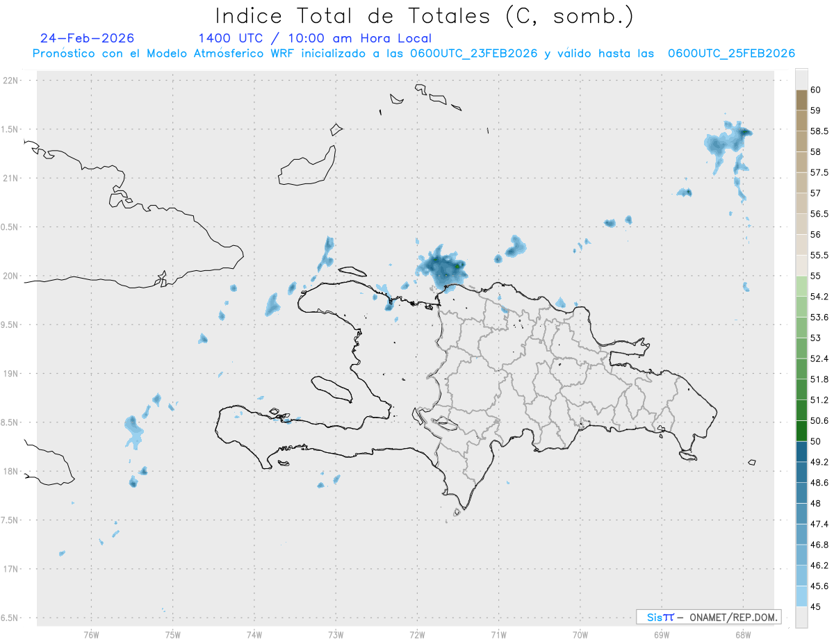Click the colorbar value "59"
Screen dimensions: 834x644
(x=816, y=110)
